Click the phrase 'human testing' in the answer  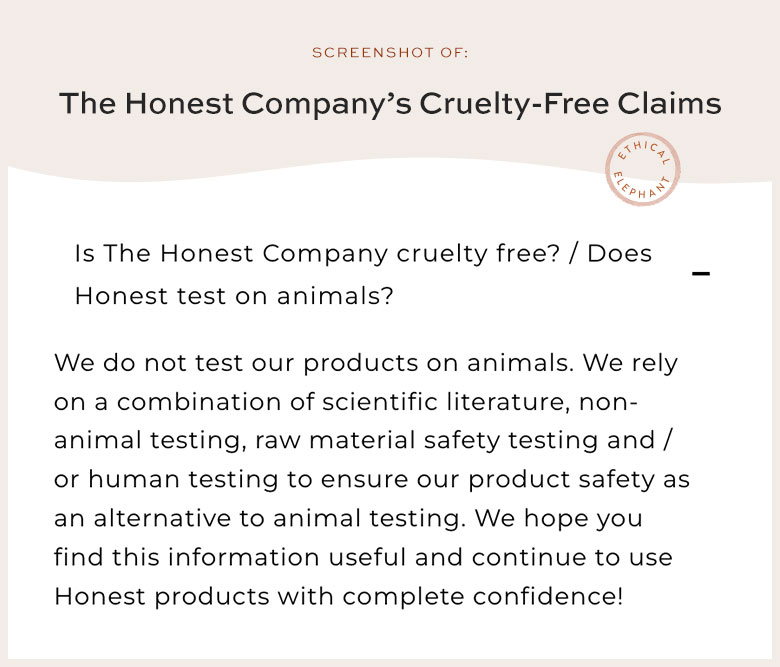click(183, 479)
